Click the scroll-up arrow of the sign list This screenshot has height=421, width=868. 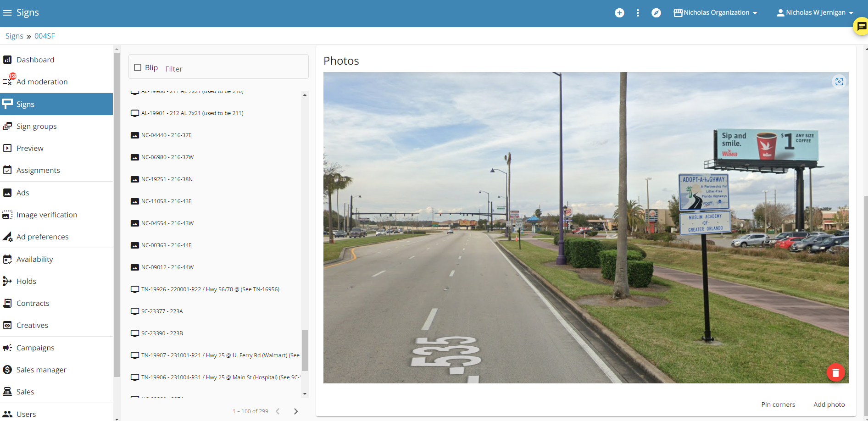tap(305, 95)
